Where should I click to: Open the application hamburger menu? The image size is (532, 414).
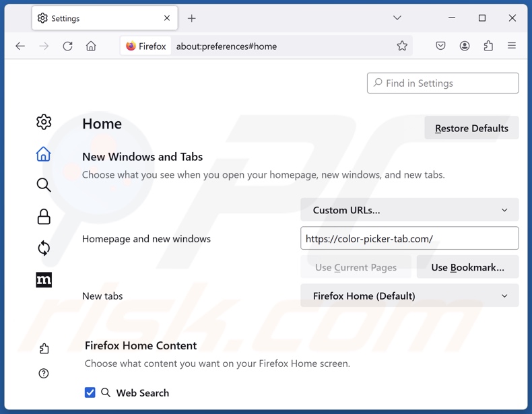(x=512, y=46)
